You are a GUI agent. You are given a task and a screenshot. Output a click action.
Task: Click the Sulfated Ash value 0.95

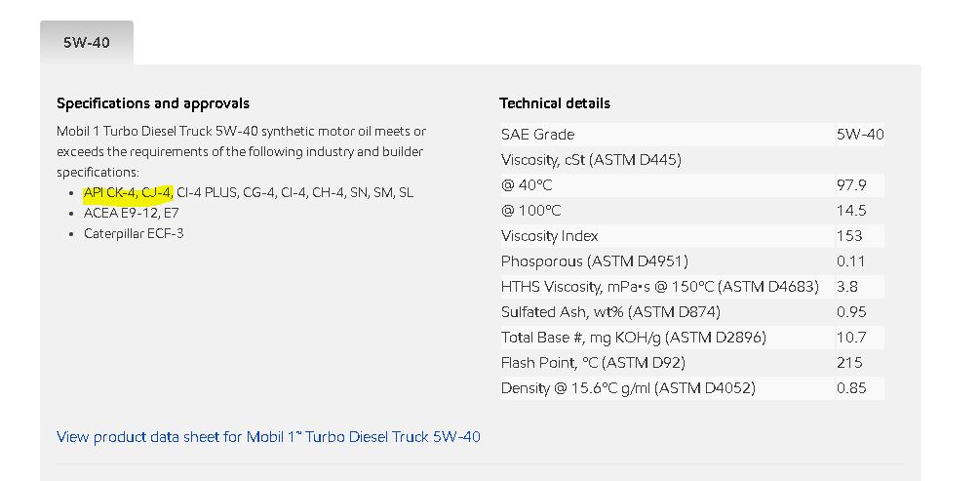tap(851, 312)
